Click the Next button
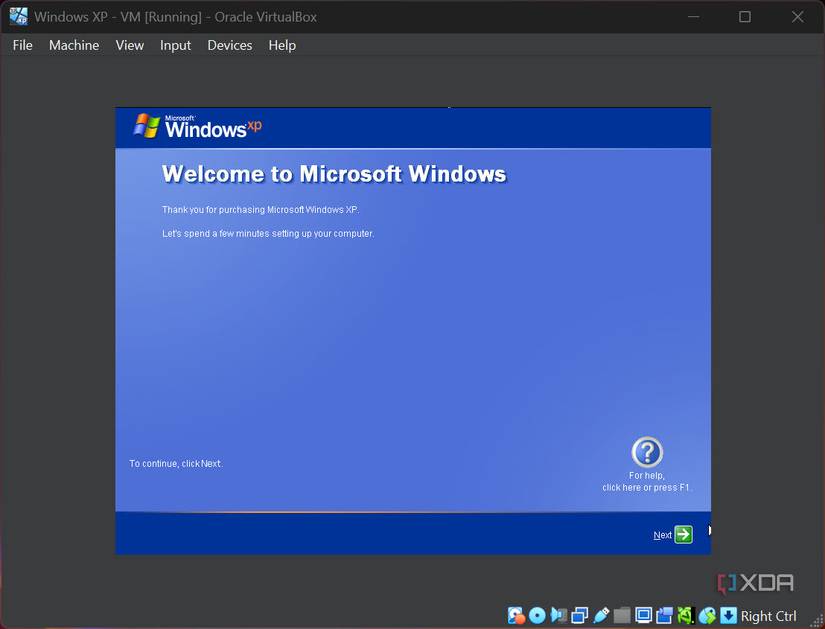Viewport: 825px width, 629px height. point(671,533)
